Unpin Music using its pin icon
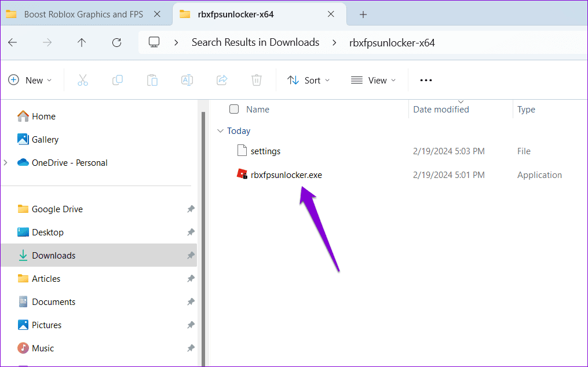The height and width of the screenshot is (367, 588). (191, 348)
